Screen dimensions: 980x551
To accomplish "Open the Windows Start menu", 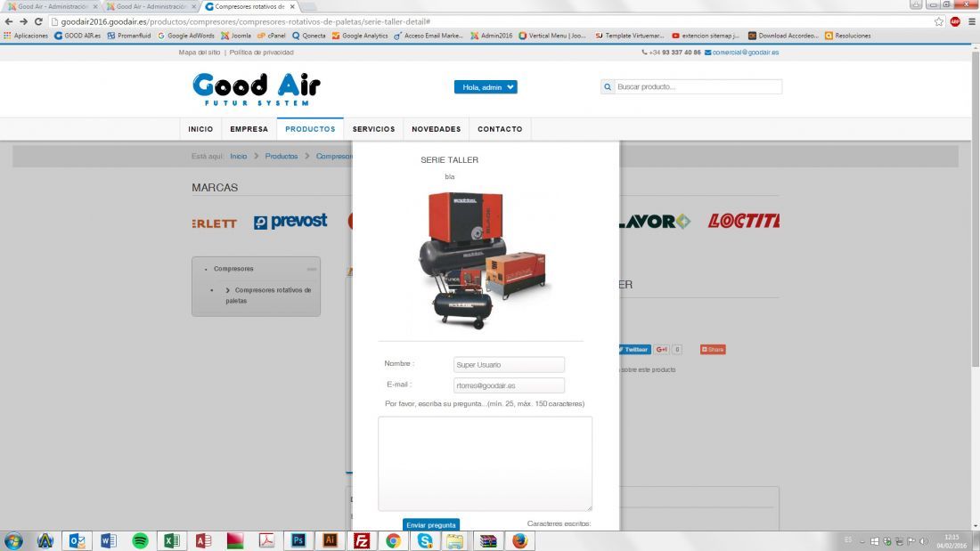I will [x=13, y=541].
